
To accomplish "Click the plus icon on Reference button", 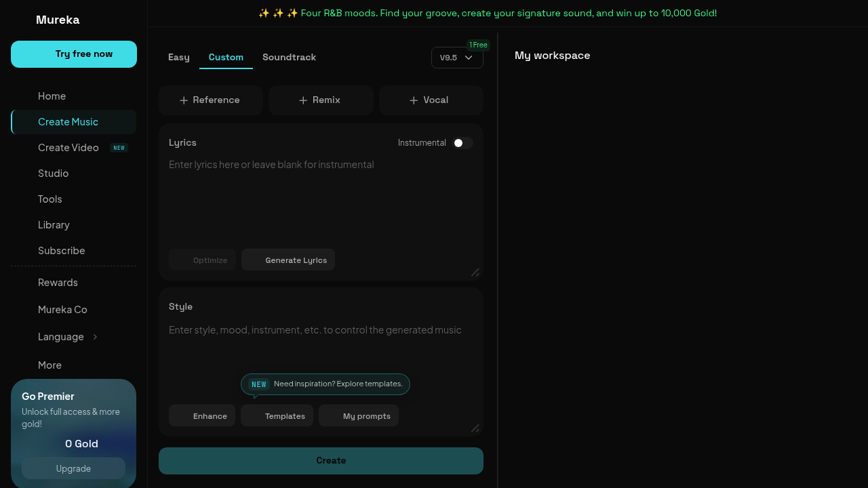I will click(184, 100).
